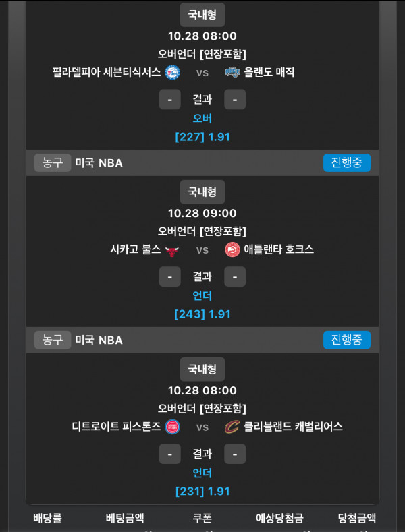405x532 pixels.
Task: Tap 진행중 status badge for Bulls game
Action: click(x=346, y=162)
